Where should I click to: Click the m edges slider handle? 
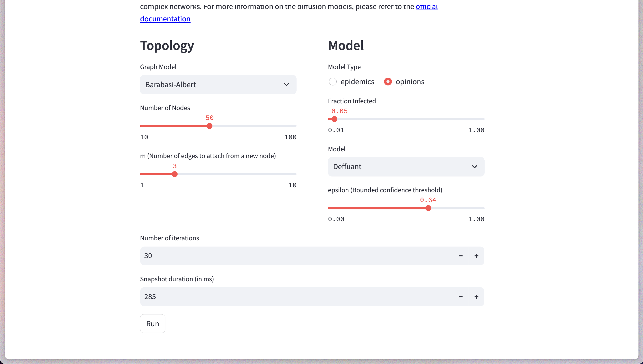click(175, 174)
